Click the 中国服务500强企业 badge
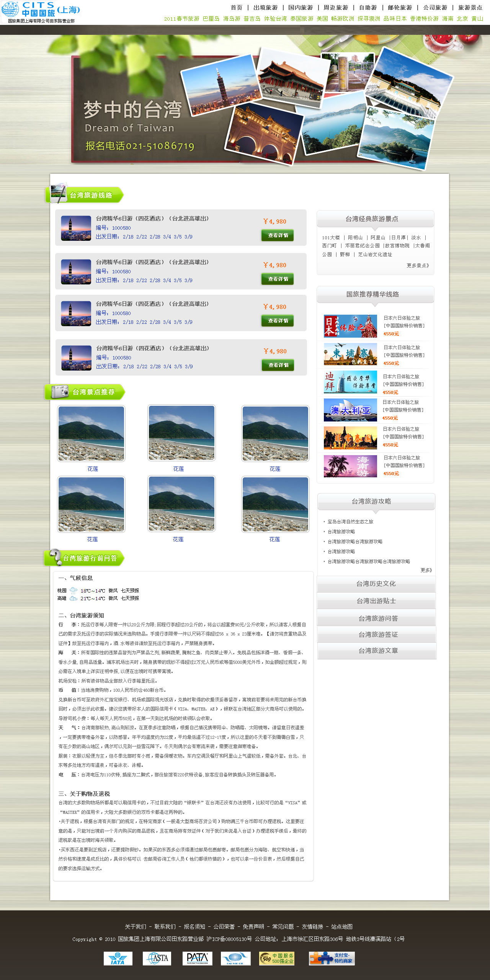The image size is (490, 980). point(277,958)
